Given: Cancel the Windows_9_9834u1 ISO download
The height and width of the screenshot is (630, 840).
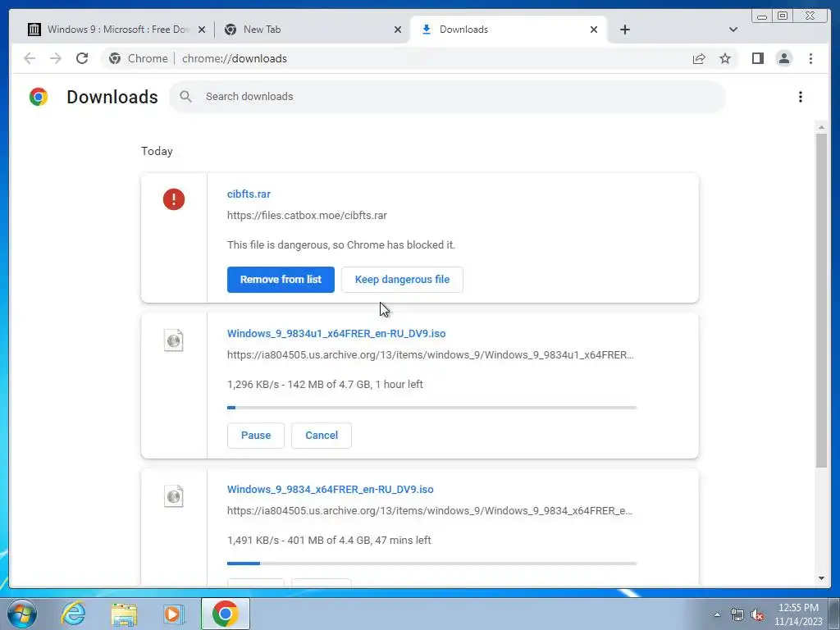Looking at the screenshot, I should 322,436.
